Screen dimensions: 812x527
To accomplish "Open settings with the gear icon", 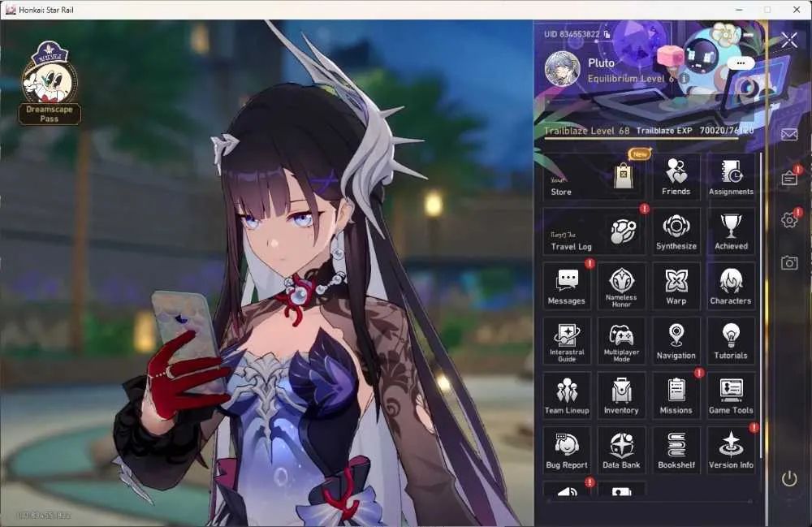I will (x=789, y=219).
